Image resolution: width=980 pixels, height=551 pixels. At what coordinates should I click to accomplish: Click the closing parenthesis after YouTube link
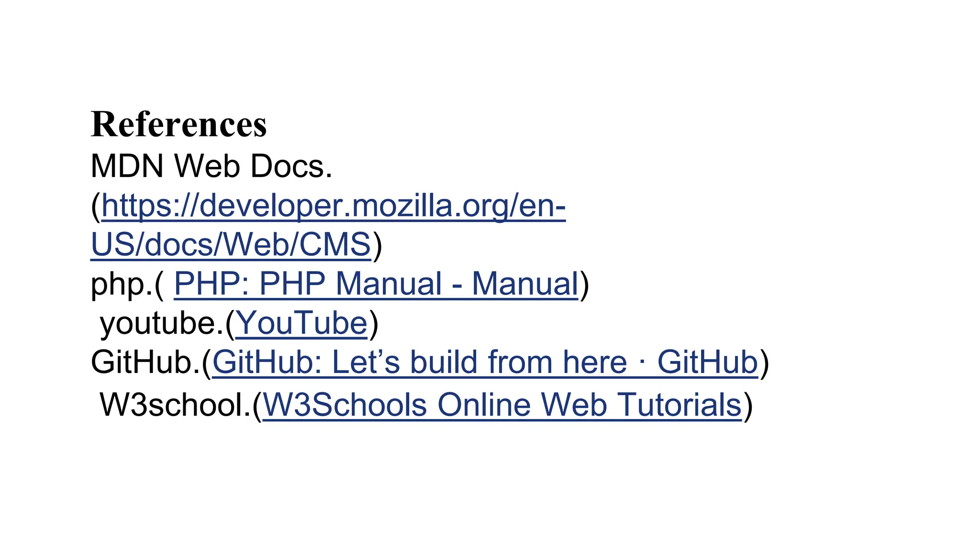coord(373,324)
